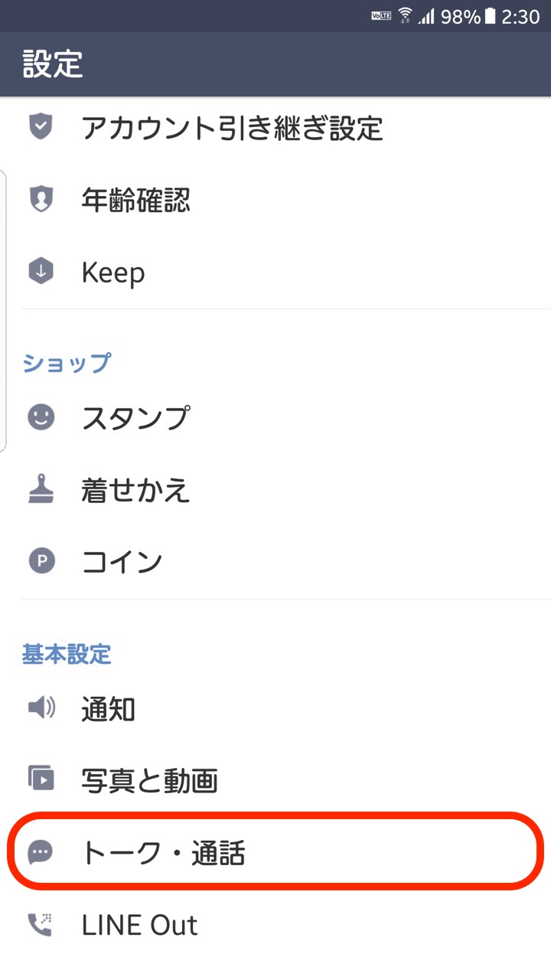Tap the smiley face スタンプ icon
Viewport: 551px width, 980px height.
(x=41, y=417)
